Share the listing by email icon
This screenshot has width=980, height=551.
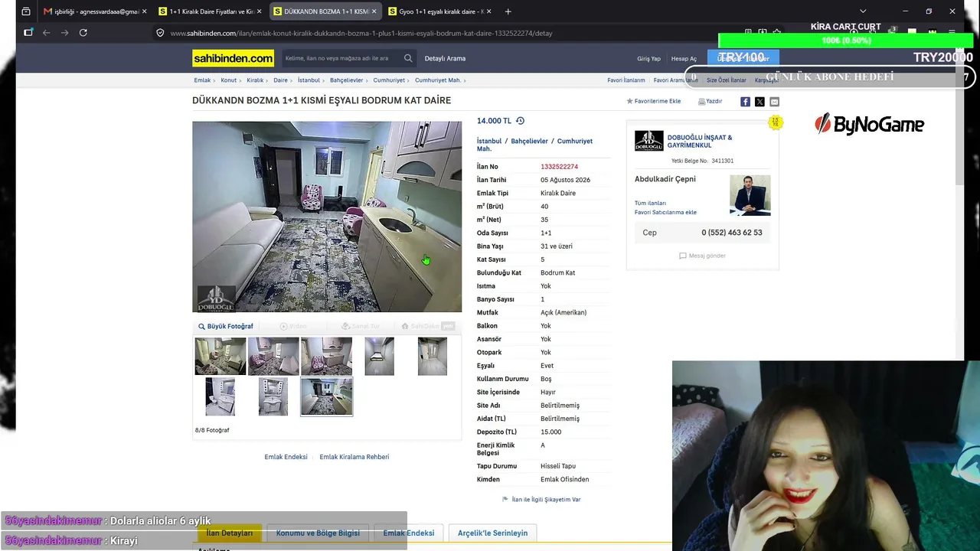coord(774,102)
